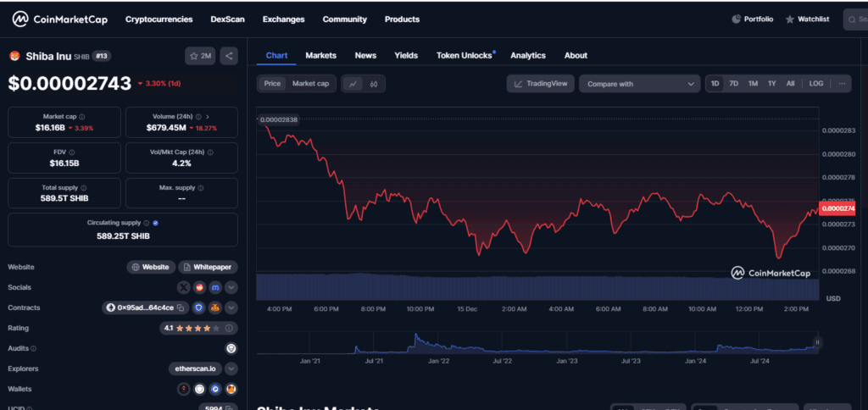Screen dimensions: 868x410
Task: Set chart range to 1M
Action: pos(753,84)
